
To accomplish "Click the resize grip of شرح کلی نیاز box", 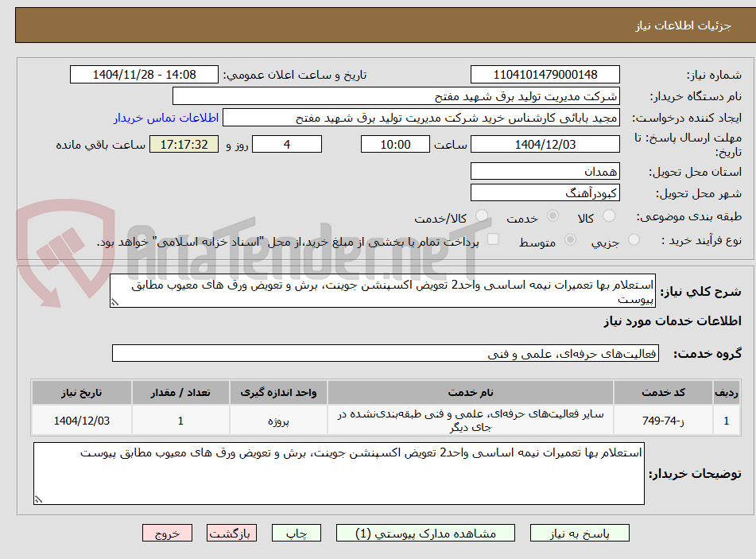I will click(114, 303).
